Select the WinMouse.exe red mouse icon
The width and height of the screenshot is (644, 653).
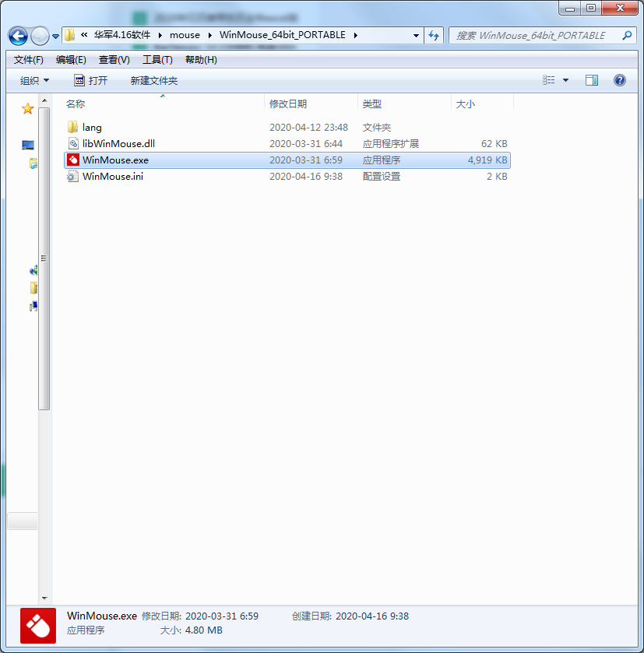pos(72,160)
